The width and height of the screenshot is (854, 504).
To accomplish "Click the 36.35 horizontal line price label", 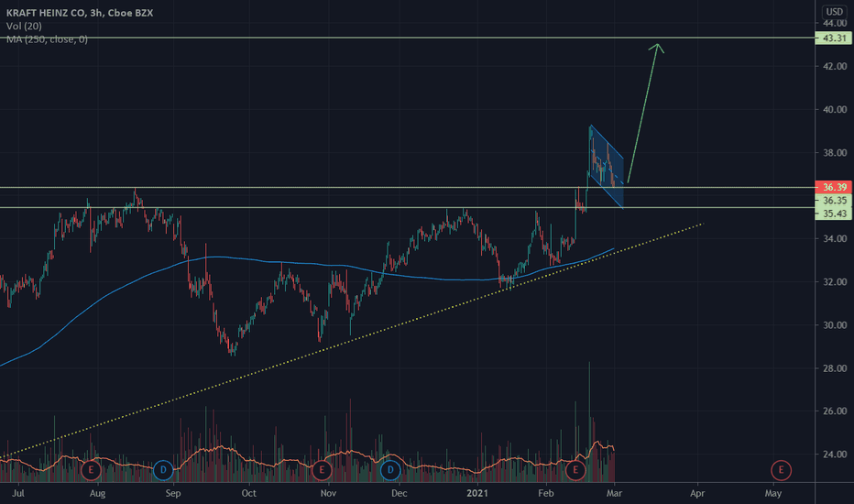I will point(833,200).
